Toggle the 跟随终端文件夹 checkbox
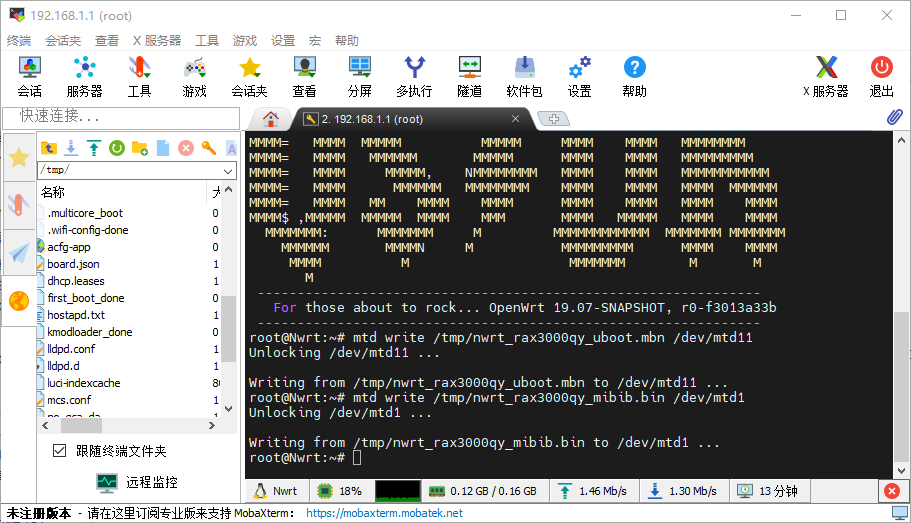 point(60,451)
